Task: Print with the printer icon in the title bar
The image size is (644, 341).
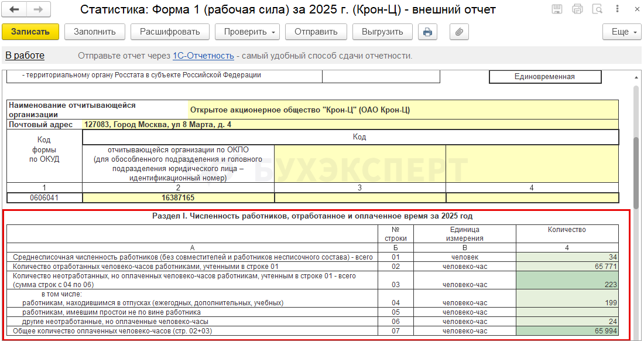Action: tap(577, 9)
